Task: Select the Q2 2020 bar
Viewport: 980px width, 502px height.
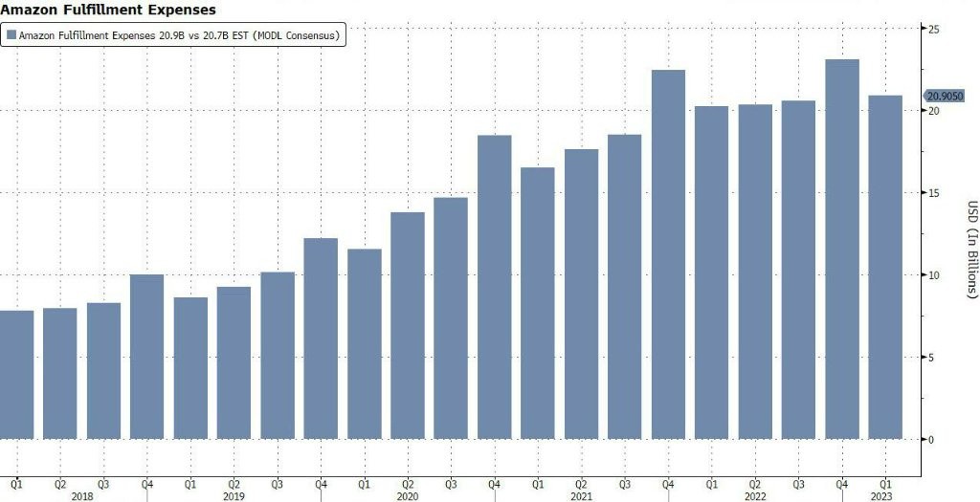Action: coord(408,325)
